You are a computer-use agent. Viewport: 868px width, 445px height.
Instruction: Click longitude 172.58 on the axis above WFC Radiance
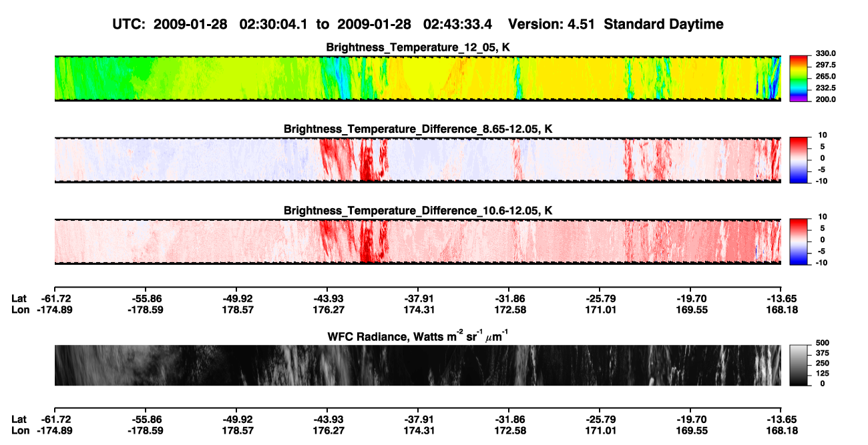(x=509, y=310)
